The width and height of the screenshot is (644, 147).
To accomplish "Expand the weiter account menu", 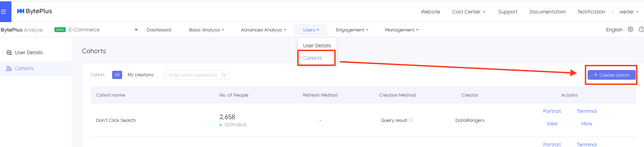I will click(629, 12).
